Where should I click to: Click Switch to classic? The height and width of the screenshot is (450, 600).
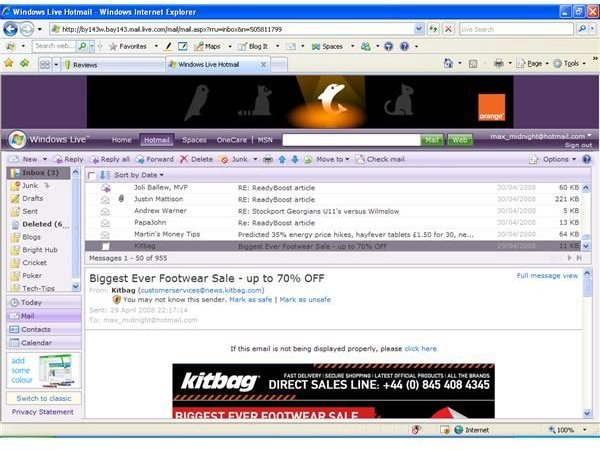(x=44, y=398)
